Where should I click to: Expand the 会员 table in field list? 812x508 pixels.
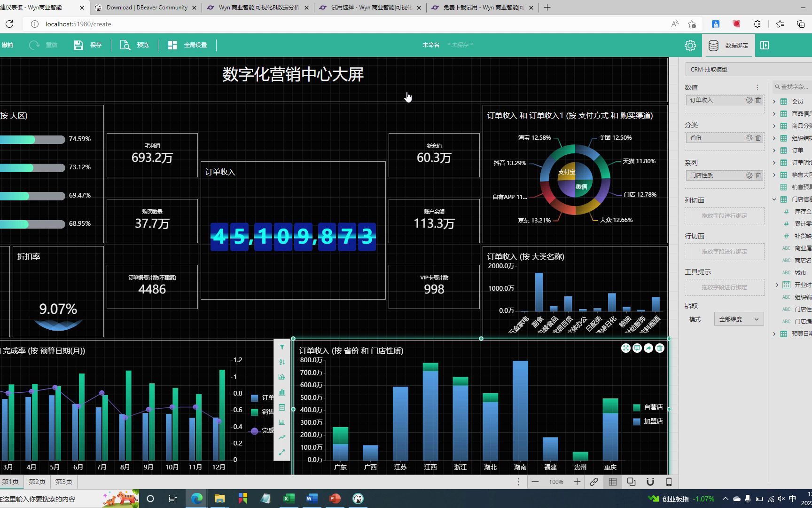[x=774, y=102]
